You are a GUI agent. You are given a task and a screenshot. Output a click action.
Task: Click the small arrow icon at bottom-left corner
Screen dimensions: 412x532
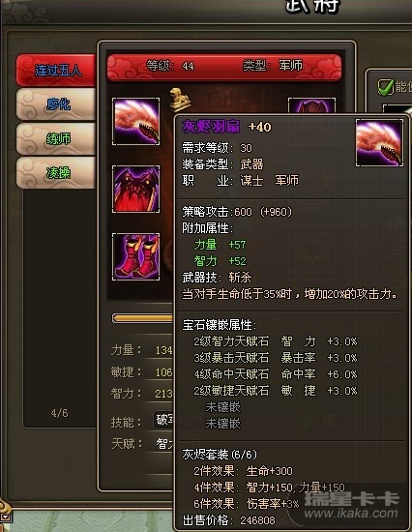[x=5, y=517]
